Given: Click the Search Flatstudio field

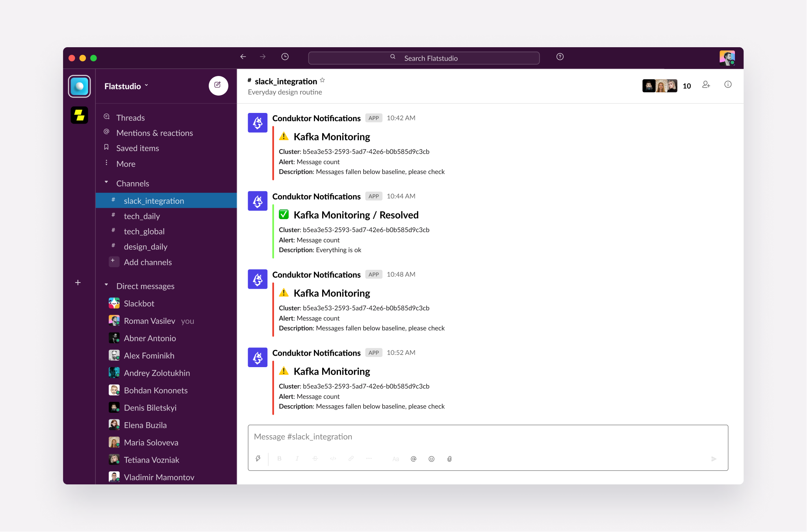Looking at the screenshot, I should (x=424, y=58).
